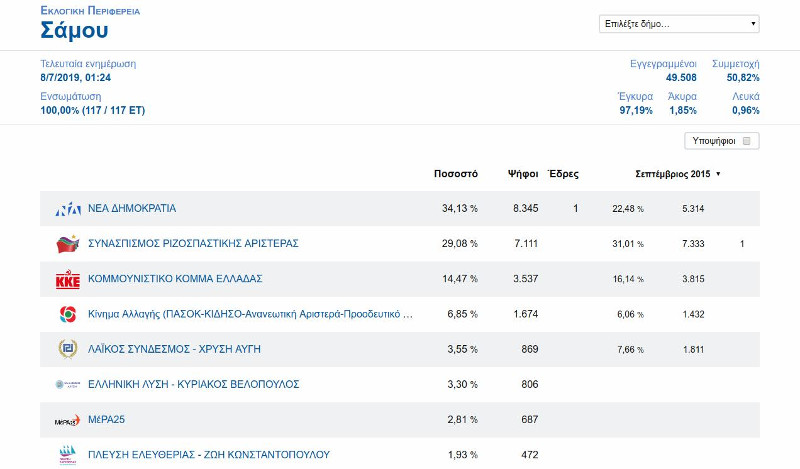
Task: Click the Ψήφοι column header
Action: (x=523, y=174)
